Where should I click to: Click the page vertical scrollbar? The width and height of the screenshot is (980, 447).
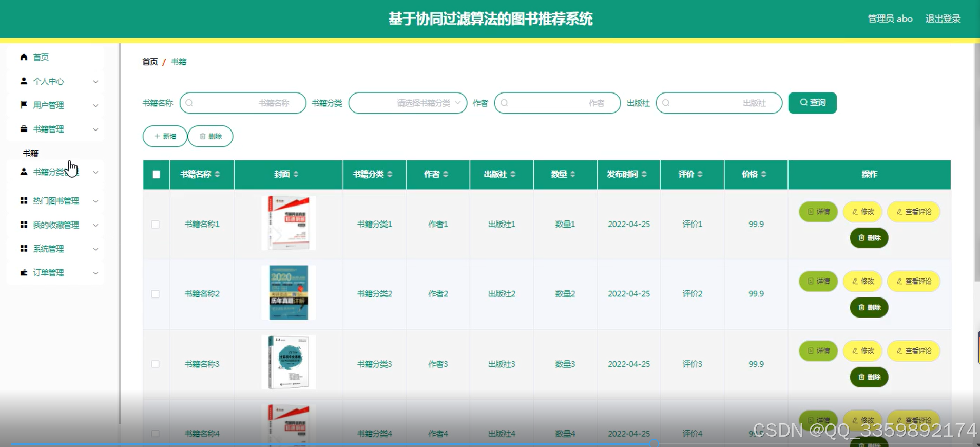[977, 162]
